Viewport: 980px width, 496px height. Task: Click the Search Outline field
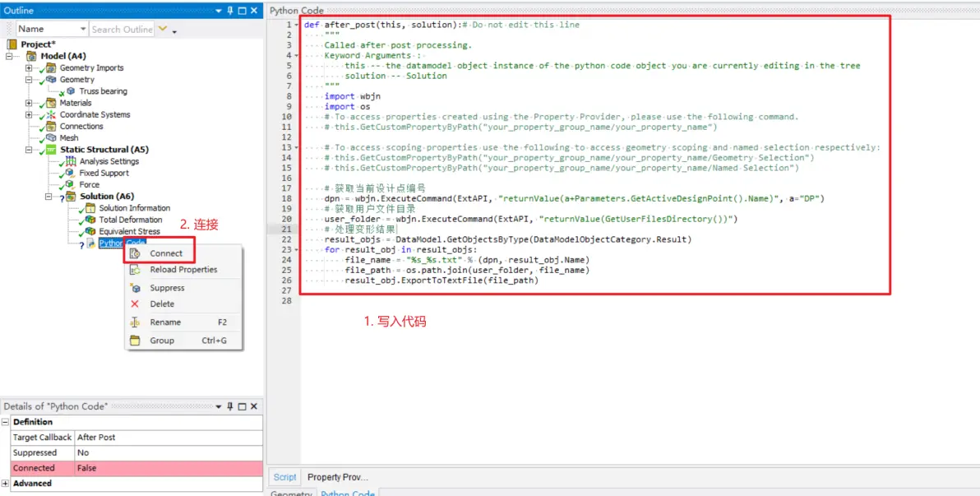coord(122,30)
